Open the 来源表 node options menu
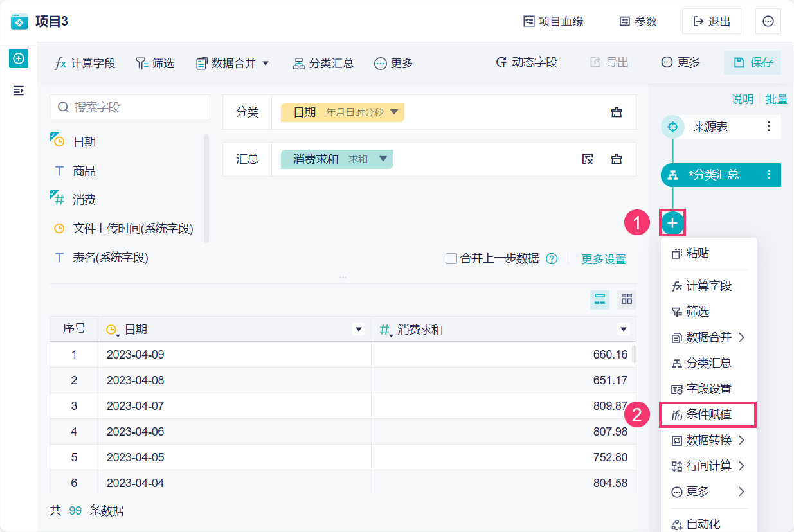794x532 pixels. point(769,127)
